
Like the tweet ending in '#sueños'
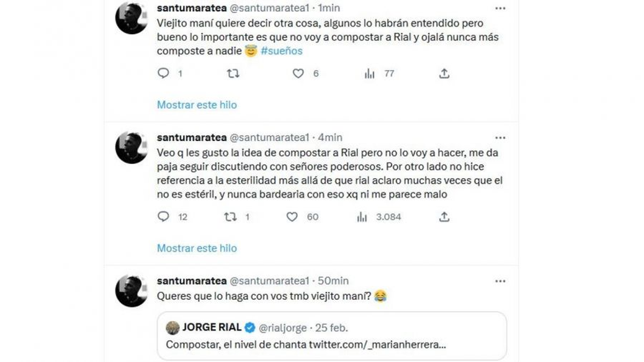pos(299,73)
